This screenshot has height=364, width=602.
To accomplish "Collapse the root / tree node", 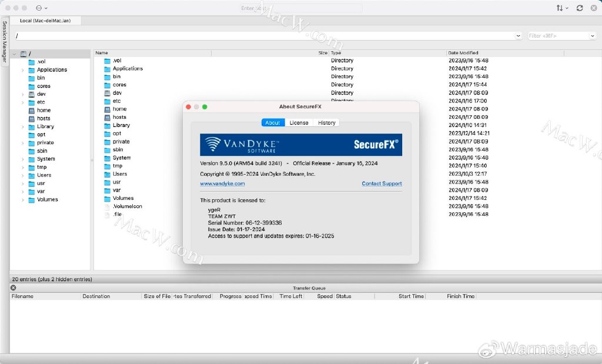I will pyautogui.click(x=15, y=54).
